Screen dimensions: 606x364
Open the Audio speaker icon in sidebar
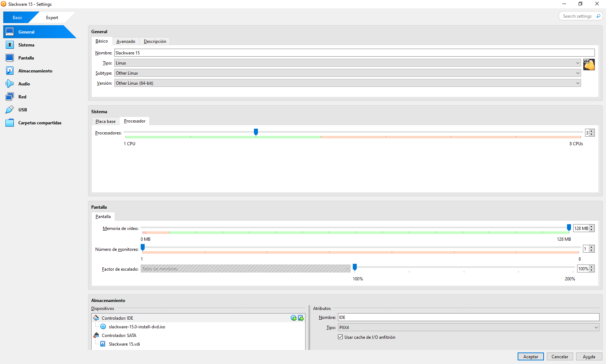coord(10,84)
